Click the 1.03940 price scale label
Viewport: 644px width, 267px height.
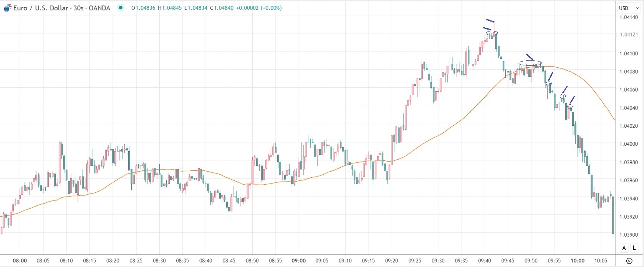629,199
